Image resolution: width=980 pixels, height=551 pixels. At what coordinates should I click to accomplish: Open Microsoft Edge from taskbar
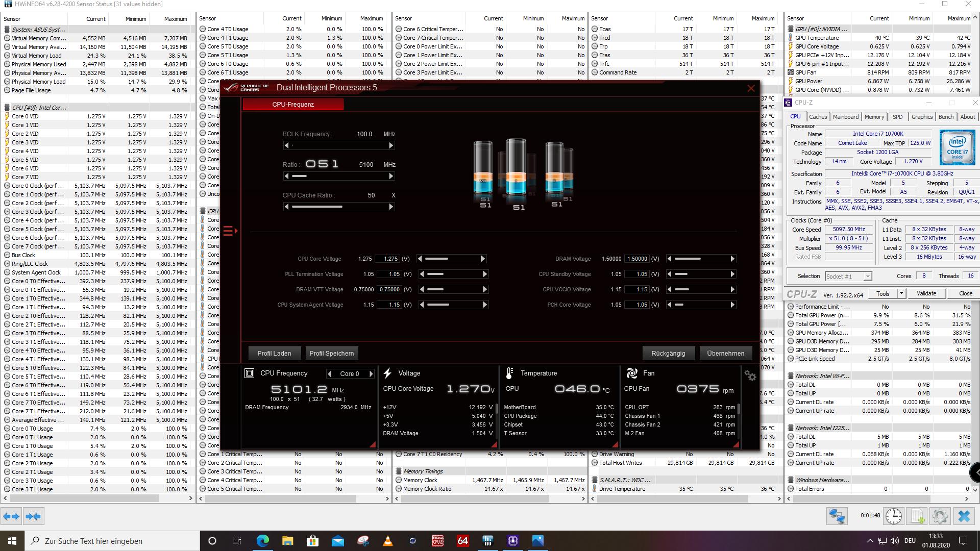click(x=262, y=541)
